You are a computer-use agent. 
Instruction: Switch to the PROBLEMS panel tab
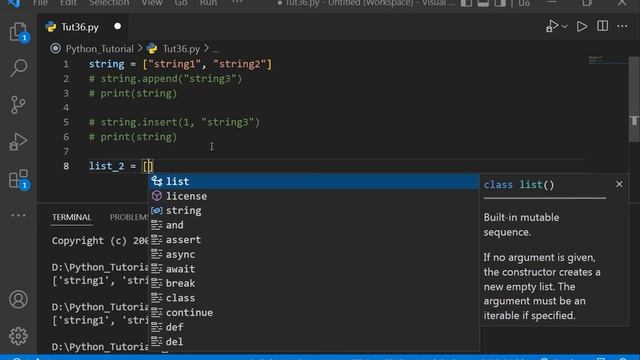pos(129,217)
